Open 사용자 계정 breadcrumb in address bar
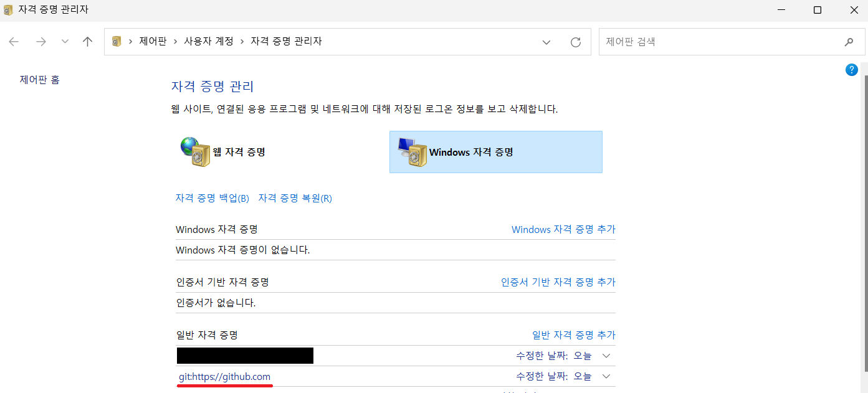Image resolution: width=868 pixels, height=393 pixels. 208,42
